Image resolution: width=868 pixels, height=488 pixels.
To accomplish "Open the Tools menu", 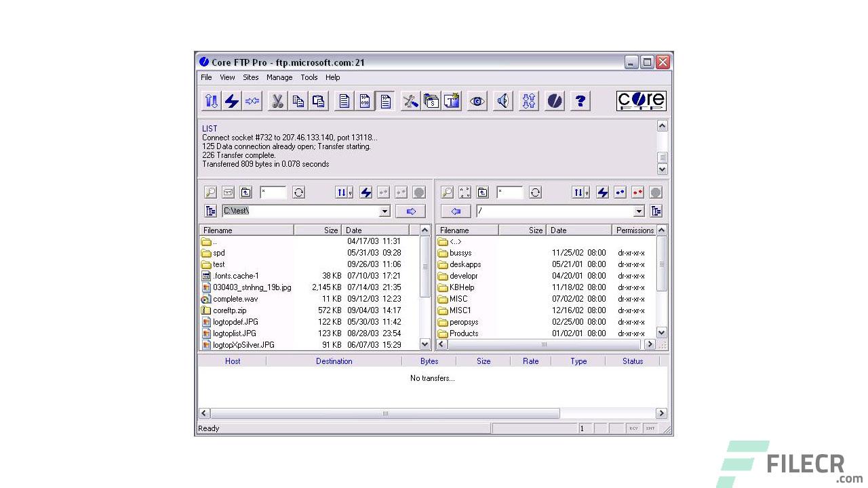I will pyautogui.click(x=309, y=77).
